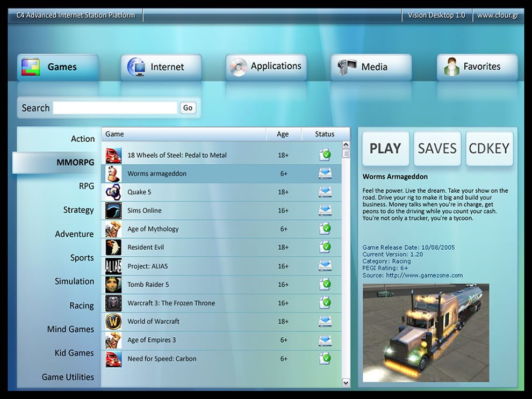Click the Sims Online game icon
This screenshot has width=532, height=399.
[x=113, y=211]
